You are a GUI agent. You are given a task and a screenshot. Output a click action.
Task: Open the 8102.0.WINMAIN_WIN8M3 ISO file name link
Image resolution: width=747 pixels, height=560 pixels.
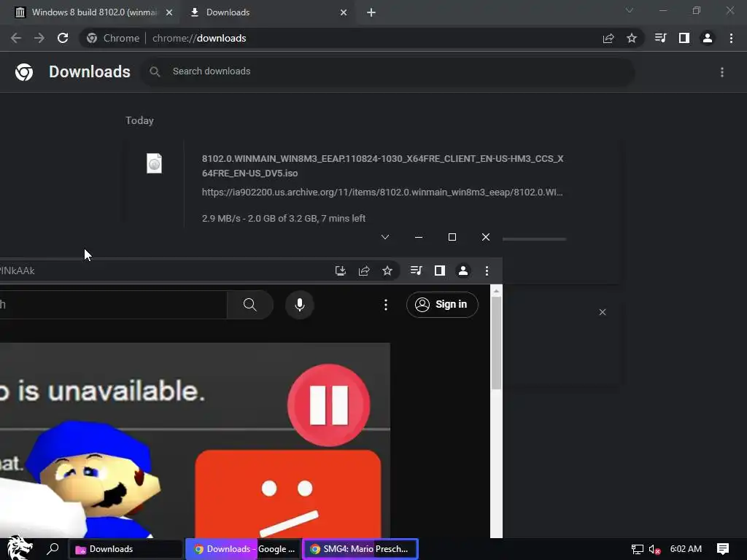pyautogui.click(x=382, y=166)
